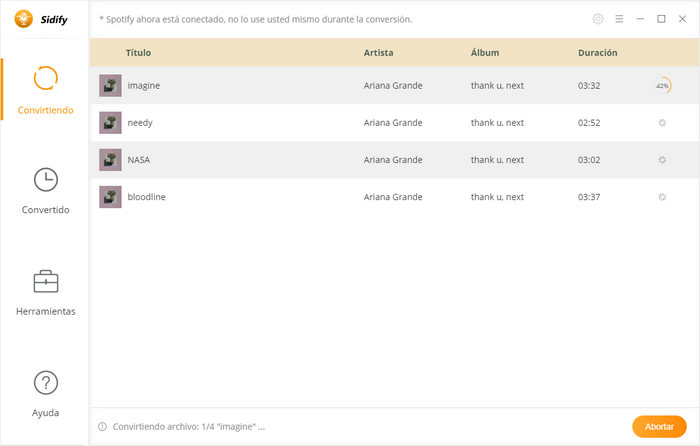This screenshot has height=446, width=700.
Task: Click the 42% progress circle for imagine
Action: (x=662, y=85)
